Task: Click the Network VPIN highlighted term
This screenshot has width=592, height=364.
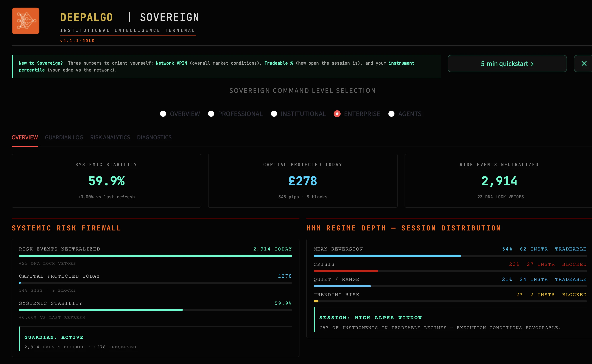Action: click(x=171, y=63)
